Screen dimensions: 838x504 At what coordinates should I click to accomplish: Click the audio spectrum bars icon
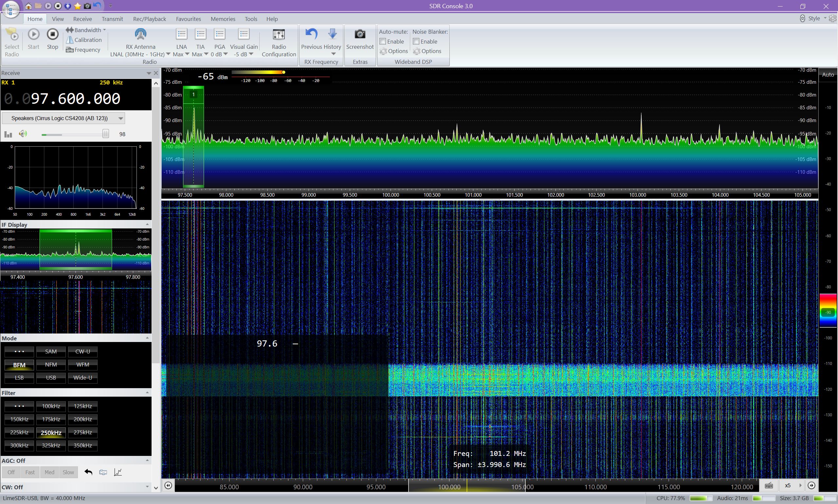pos(8,134)
